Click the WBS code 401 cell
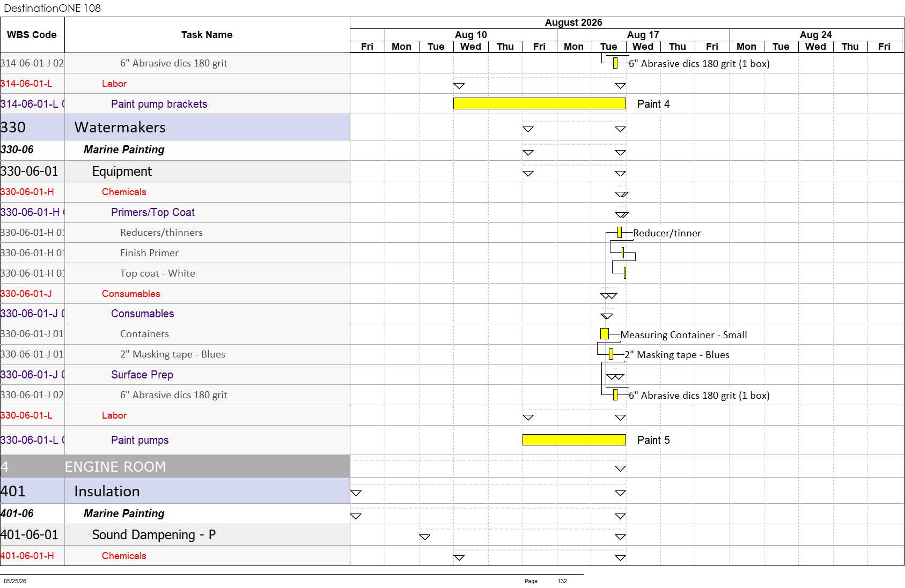The image size is (905, 588). coord(32,491)
